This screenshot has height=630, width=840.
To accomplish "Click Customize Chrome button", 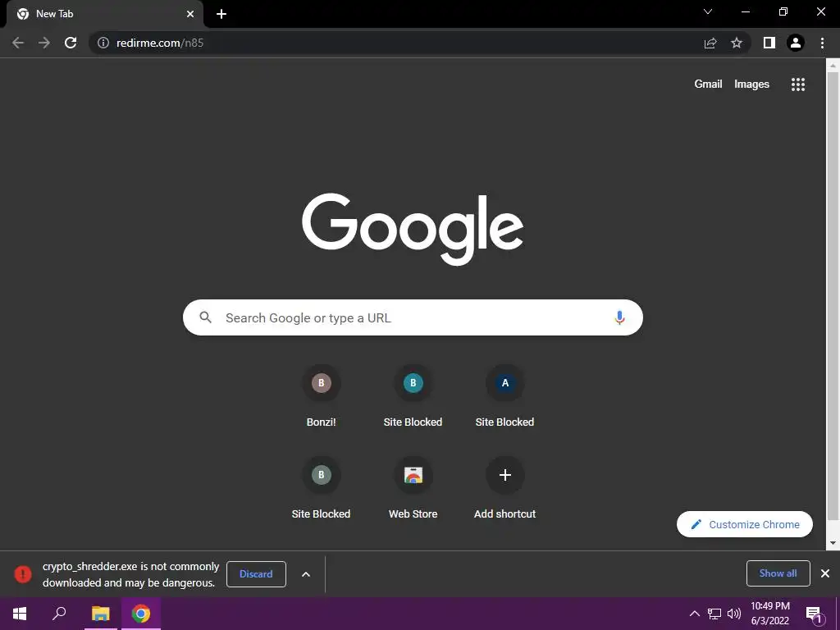I will coord(745,524).
